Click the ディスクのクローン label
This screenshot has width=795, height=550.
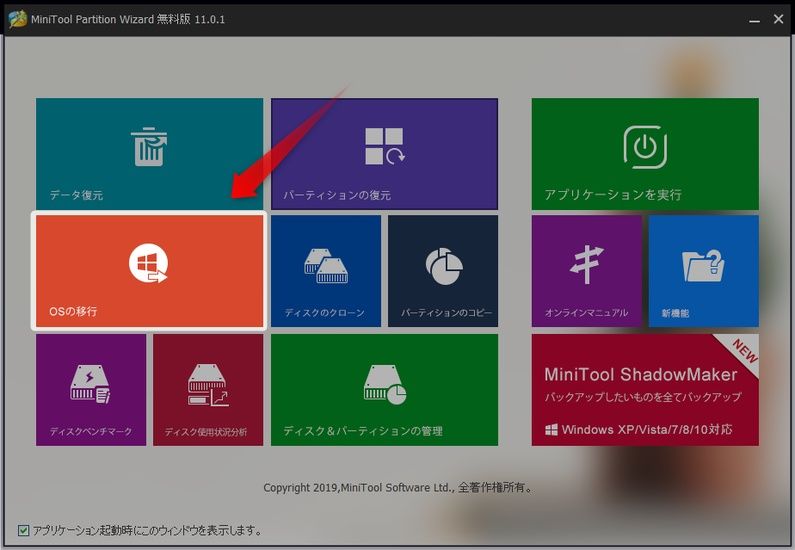(x=324, y=313)
